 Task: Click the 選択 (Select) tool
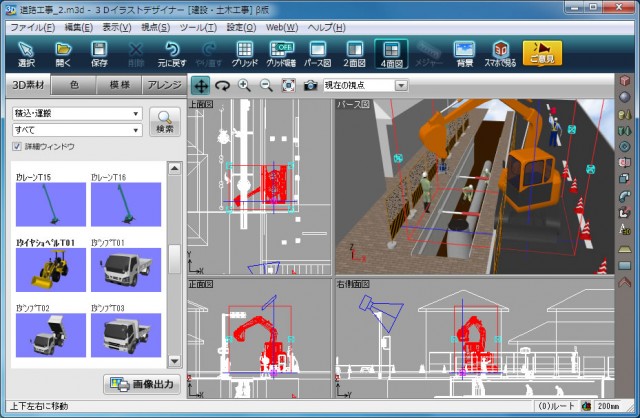coord(27,53)
